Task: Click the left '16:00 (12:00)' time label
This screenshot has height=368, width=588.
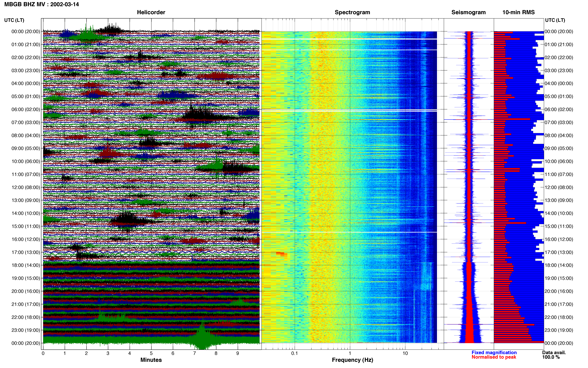Action: tap(26, 239)
